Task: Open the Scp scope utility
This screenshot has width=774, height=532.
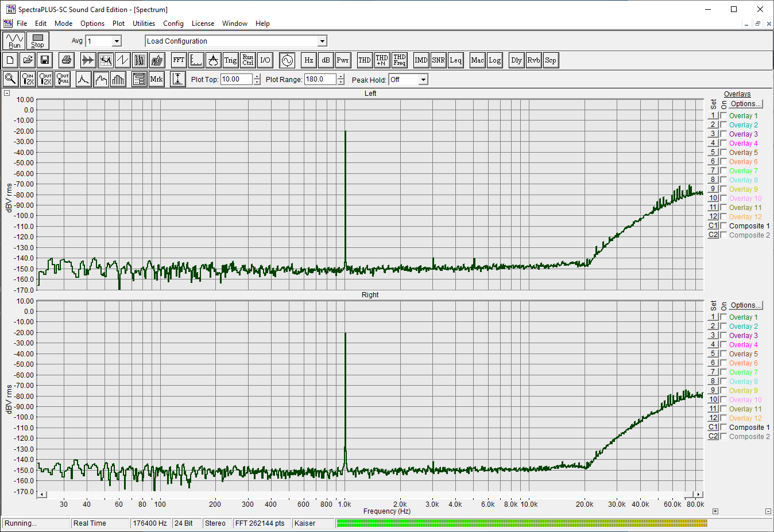Action: pyautogui.click(x=551, y=60)
